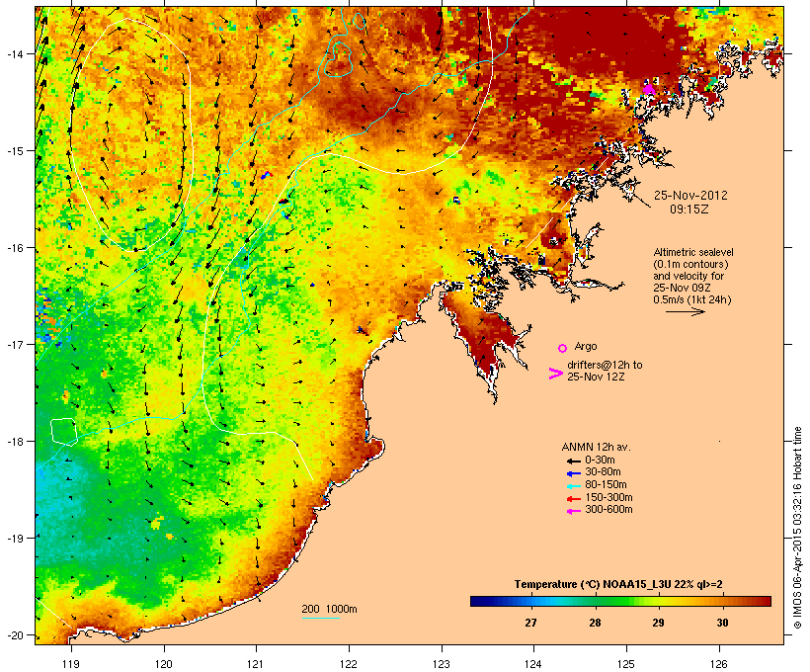Viewport: 810px width, 672px height.
Task: Click the 0.5m/s velocity scale arrow
Action: pos(685,311)
